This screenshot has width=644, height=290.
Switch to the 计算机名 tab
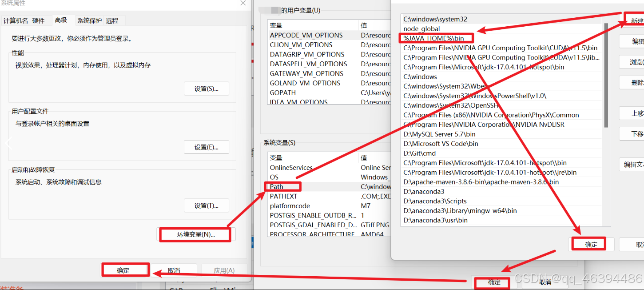coord(16,20)
